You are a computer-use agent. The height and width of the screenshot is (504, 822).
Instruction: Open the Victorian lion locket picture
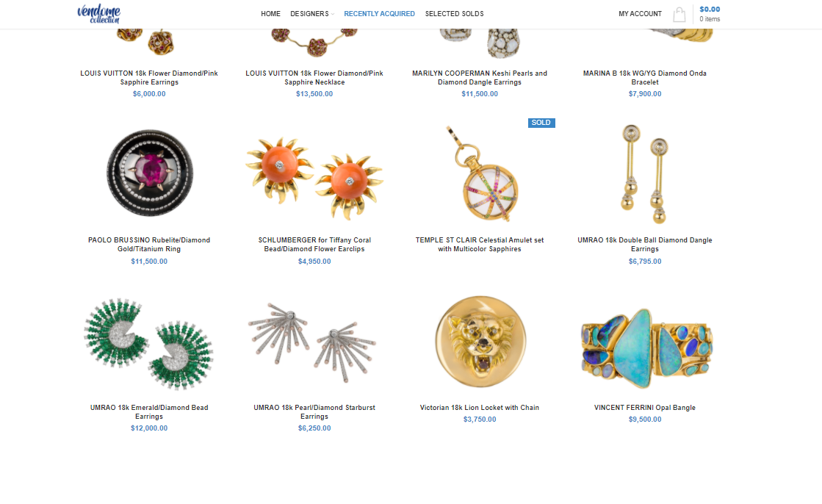(480, 342)
